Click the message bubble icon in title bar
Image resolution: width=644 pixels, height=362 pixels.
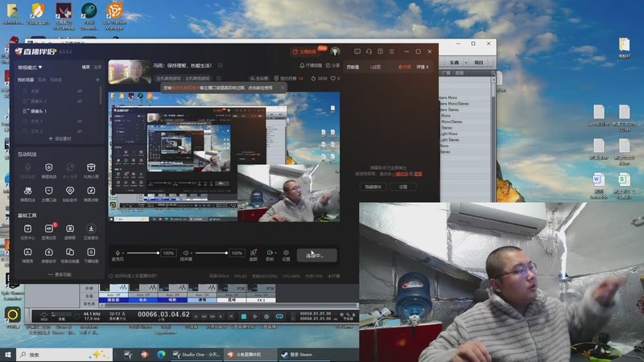(x=357, y=51)
